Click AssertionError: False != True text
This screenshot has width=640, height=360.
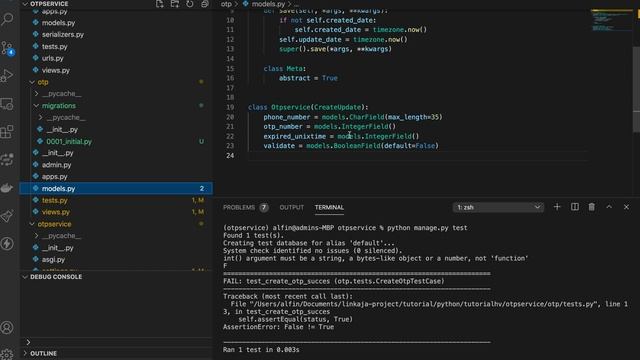point(278,327)
